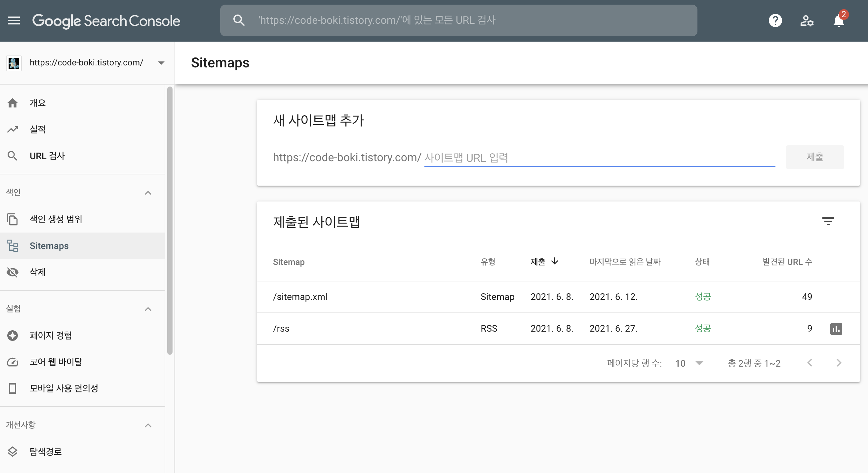868x473 pixels.
Task: Click the help question mark icon
Action: (x=775, y=20)
